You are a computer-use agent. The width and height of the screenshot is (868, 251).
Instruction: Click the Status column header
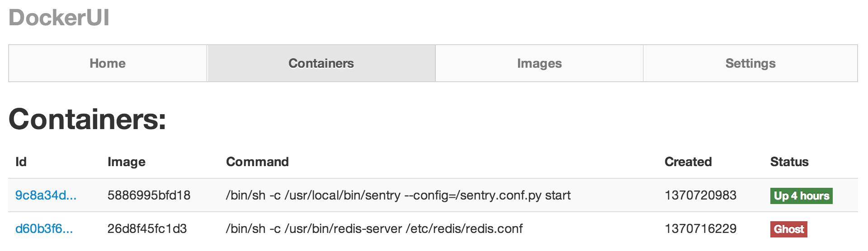pyautogui.click(x=789, y=162)
